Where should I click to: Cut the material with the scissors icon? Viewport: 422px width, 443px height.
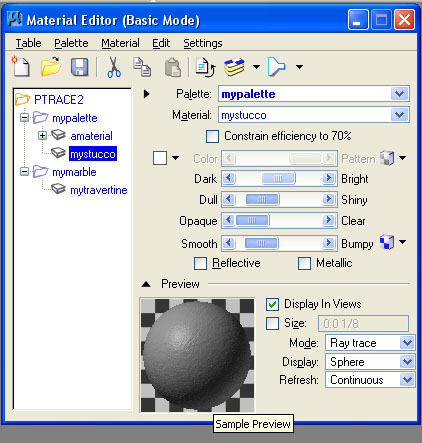[x=114, y=67]
